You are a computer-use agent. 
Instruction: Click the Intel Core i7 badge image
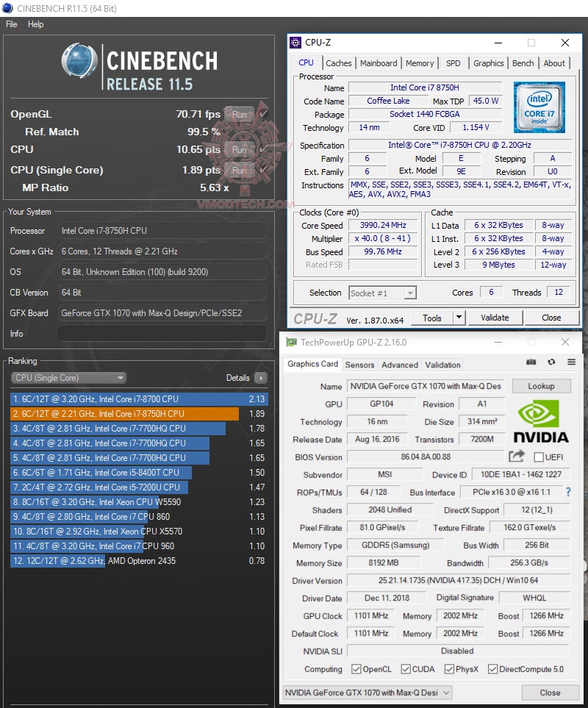[539, 107]
